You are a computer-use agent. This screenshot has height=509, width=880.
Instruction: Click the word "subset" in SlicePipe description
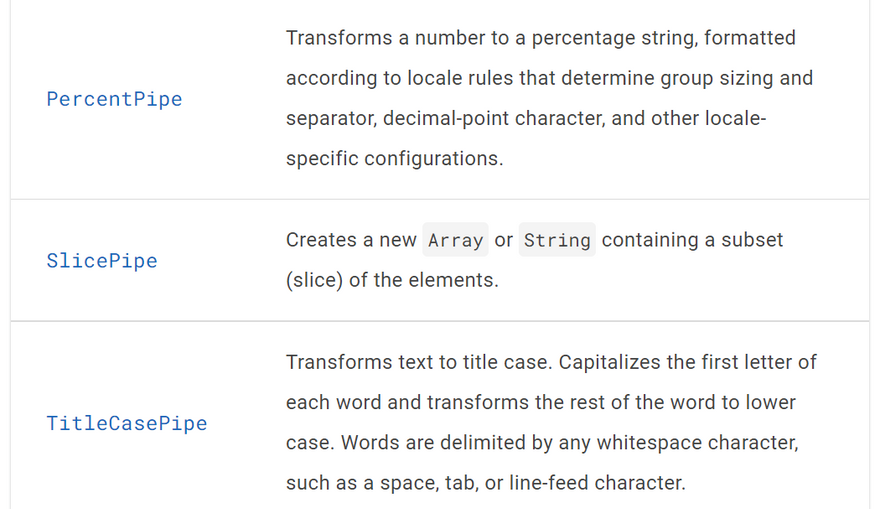pos(749,240)
